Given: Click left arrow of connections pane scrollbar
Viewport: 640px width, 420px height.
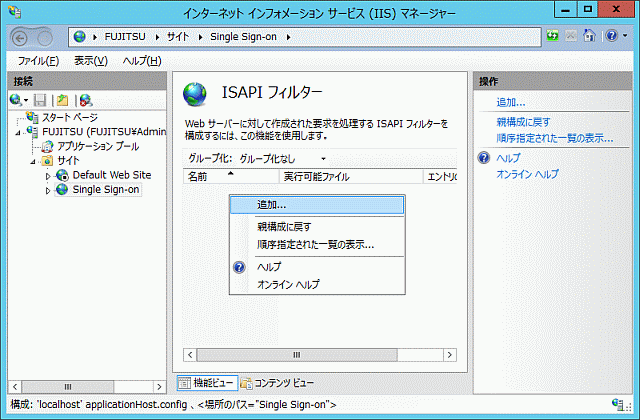Looking at the screenshot, I should [15, 387].
